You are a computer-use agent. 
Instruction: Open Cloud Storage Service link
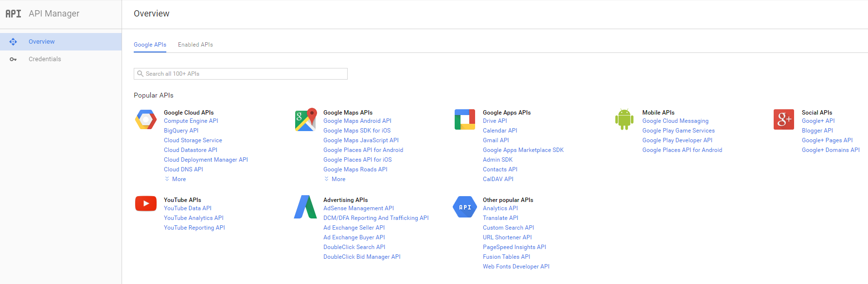click(x=193, y=140)
